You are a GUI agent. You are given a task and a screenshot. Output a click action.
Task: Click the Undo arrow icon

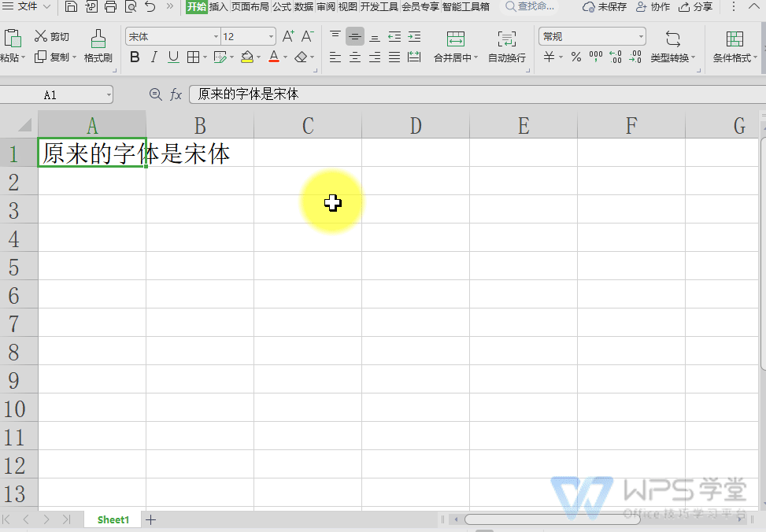[150, 7]
